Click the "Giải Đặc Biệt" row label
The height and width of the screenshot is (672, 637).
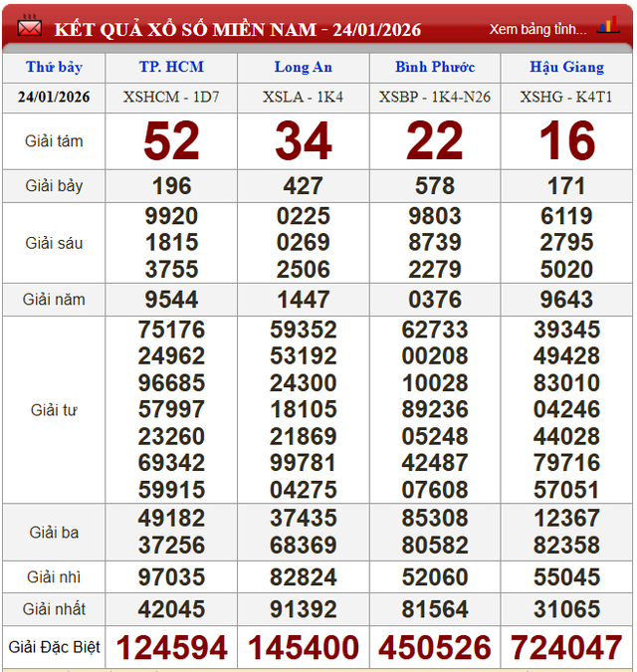(x=54, y=647)
